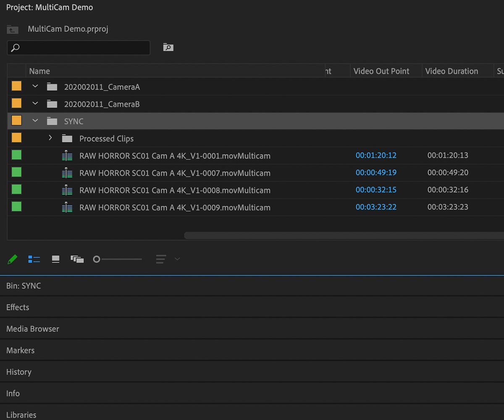Click the multicam clip icon beside RAW HORROR 0007
Image resolution: width=504 pixels, height=420 pixels.
point(67,173)
